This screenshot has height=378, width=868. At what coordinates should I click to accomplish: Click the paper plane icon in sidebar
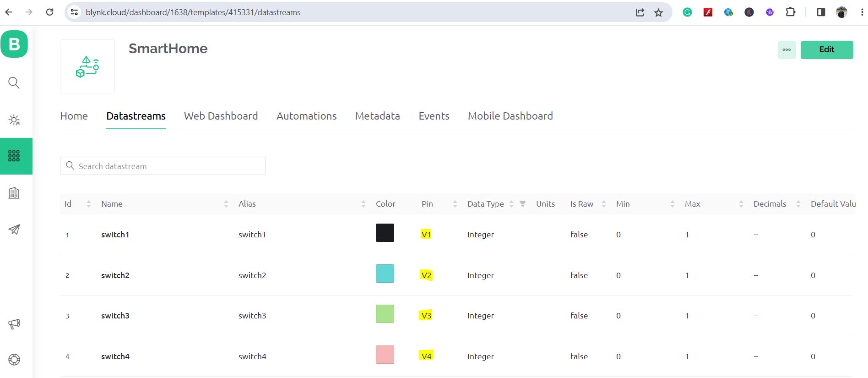point(14,230)
